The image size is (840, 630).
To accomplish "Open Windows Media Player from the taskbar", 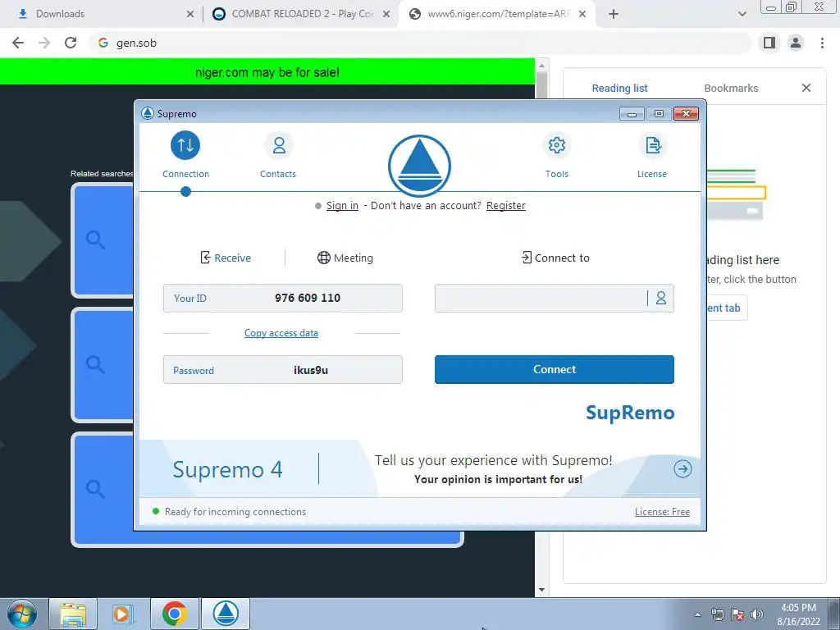I will 123,614.
